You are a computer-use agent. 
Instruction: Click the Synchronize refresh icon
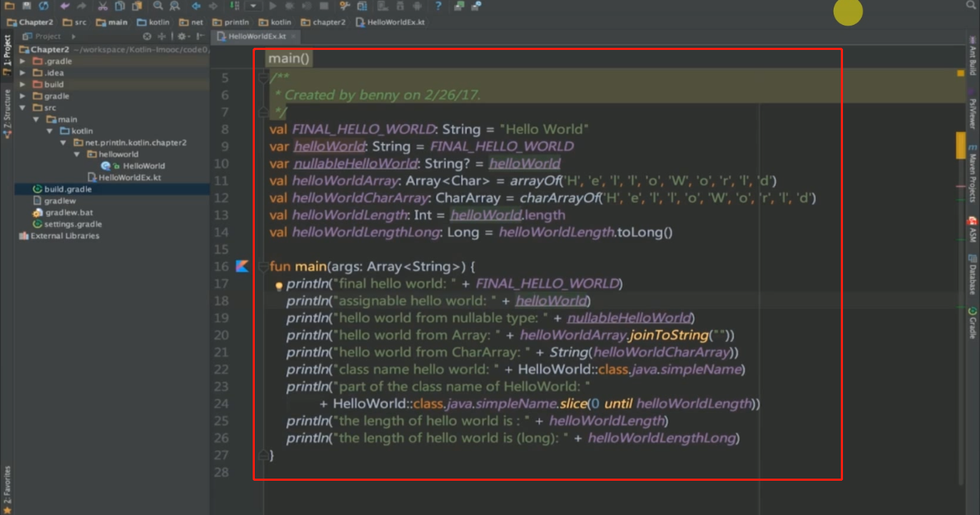coord(44,6)
